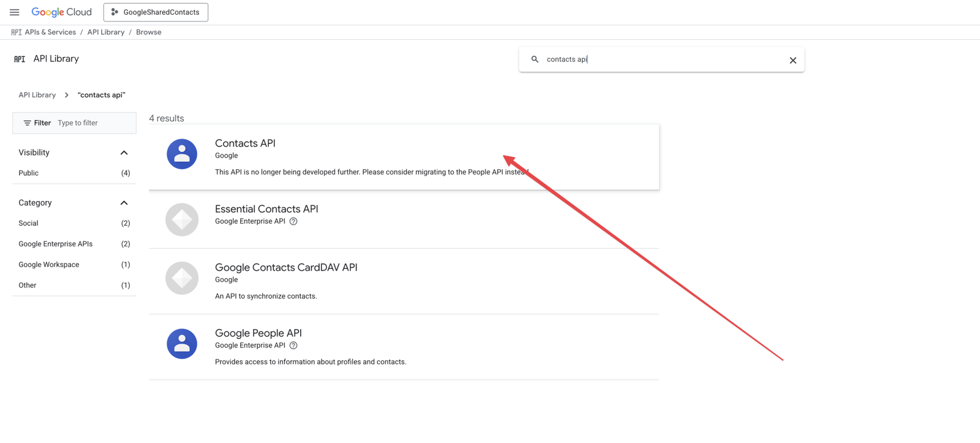
Task: Return to API Library from results path
Action: pos(37,95)
